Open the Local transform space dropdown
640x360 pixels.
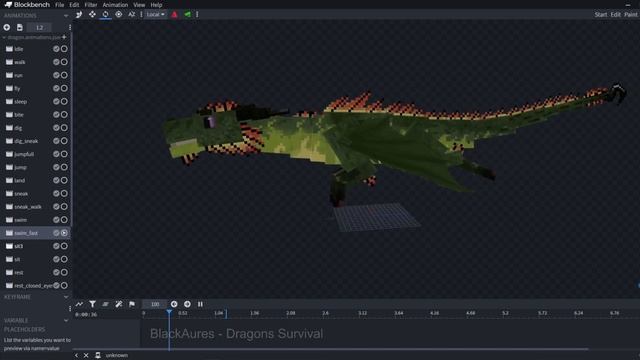[x=155, y=14]
